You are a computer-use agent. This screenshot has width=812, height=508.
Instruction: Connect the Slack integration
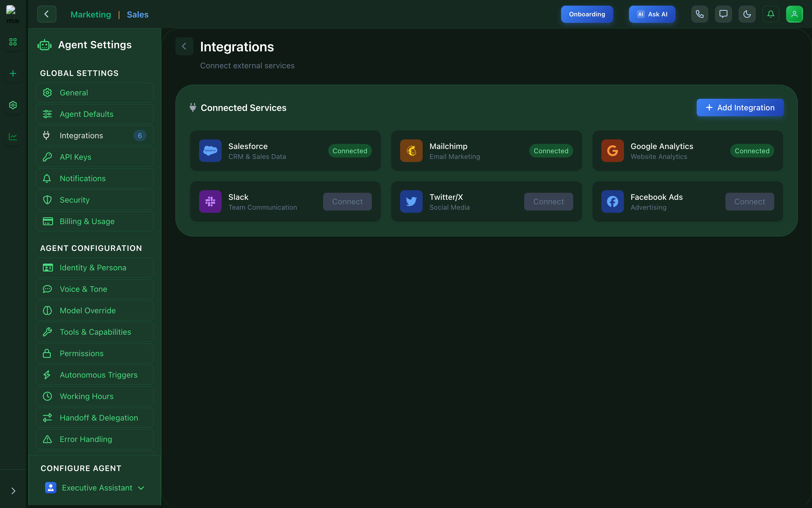click(347, 202)
